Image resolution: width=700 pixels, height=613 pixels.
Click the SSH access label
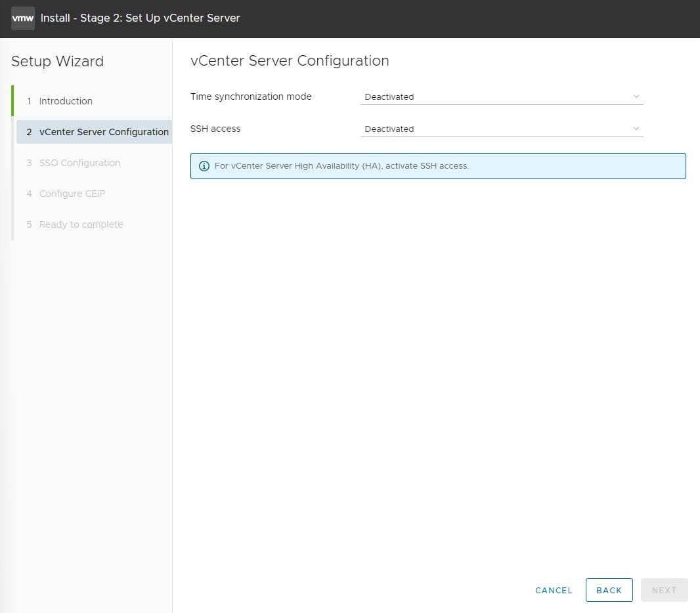pyautogui.click(x=215, y=129)
